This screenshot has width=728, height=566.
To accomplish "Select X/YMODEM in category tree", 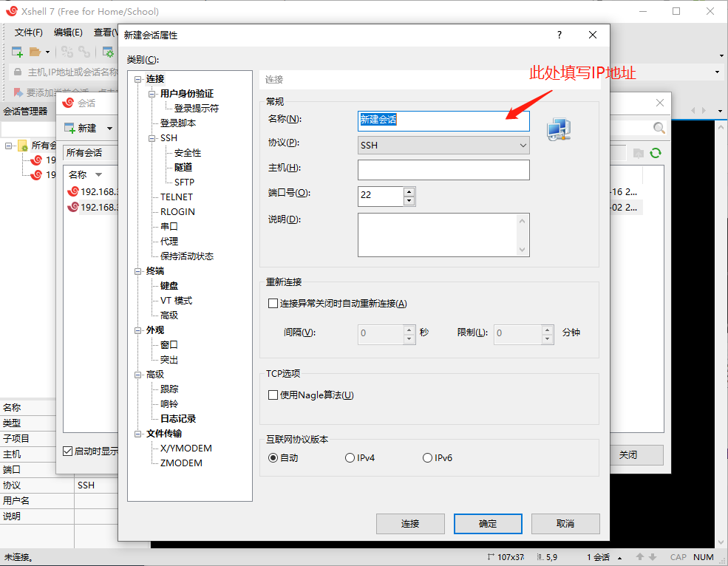I will (186, 448).
